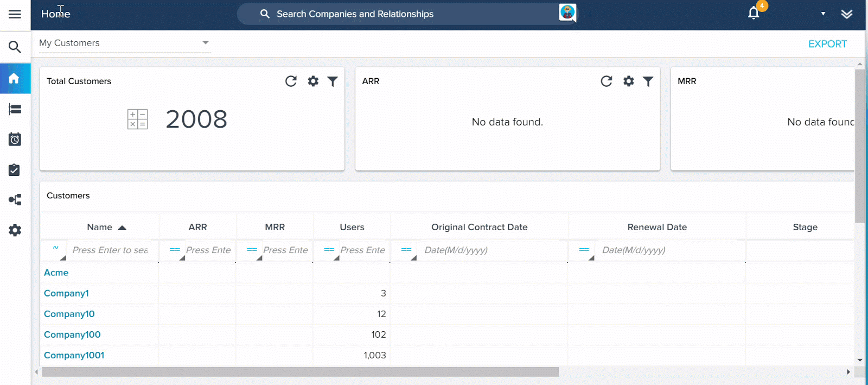Filter the Total Customers widget

(333, 81)
